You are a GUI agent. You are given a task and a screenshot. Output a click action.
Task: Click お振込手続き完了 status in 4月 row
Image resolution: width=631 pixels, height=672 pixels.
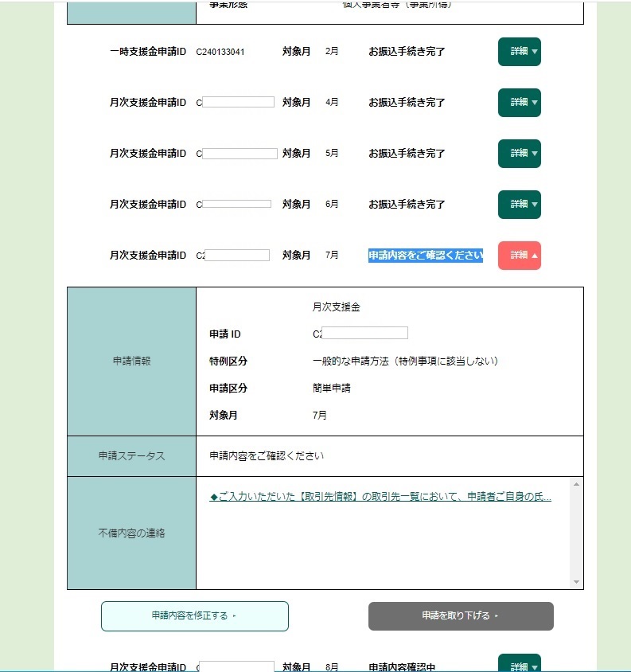[407, 103]
